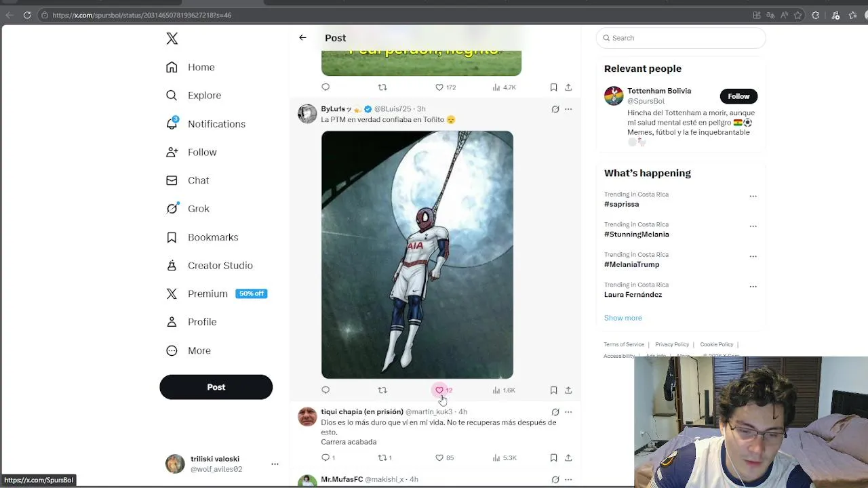Open Bookmarks in sidebar
The height and width of the screenshot is (488, 868).
203,237
